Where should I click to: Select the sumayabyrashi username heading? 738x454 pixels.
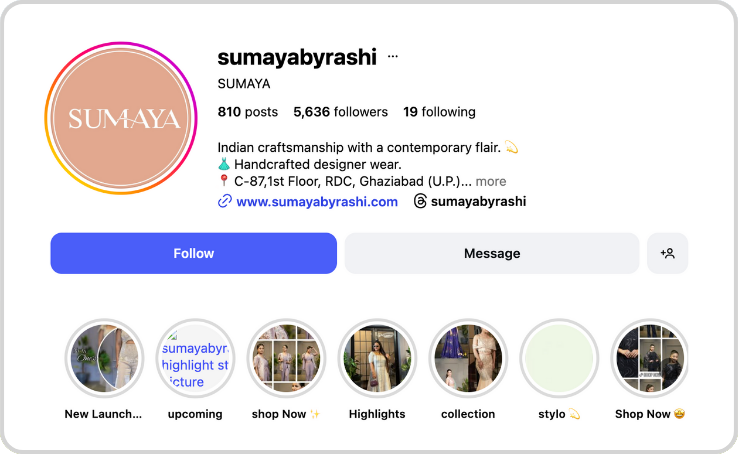(x=297, y=57)
